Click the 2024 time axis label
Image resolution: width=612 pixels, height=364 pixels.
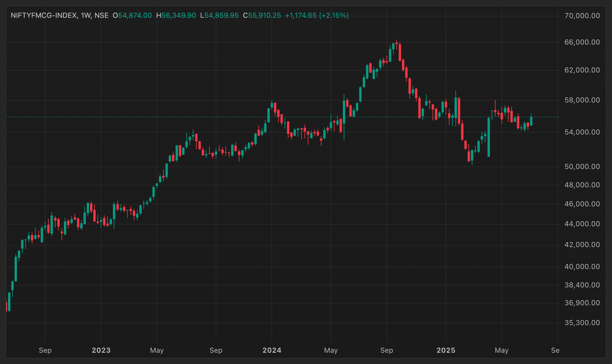pyautogui.click(x=272, y=350)
